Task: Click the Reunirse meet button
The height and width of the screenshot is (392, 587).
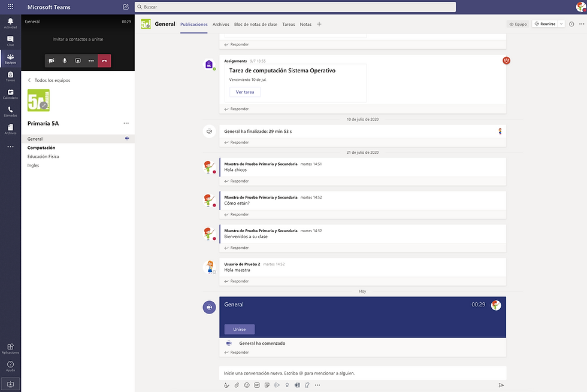Action: click(545, 24)
